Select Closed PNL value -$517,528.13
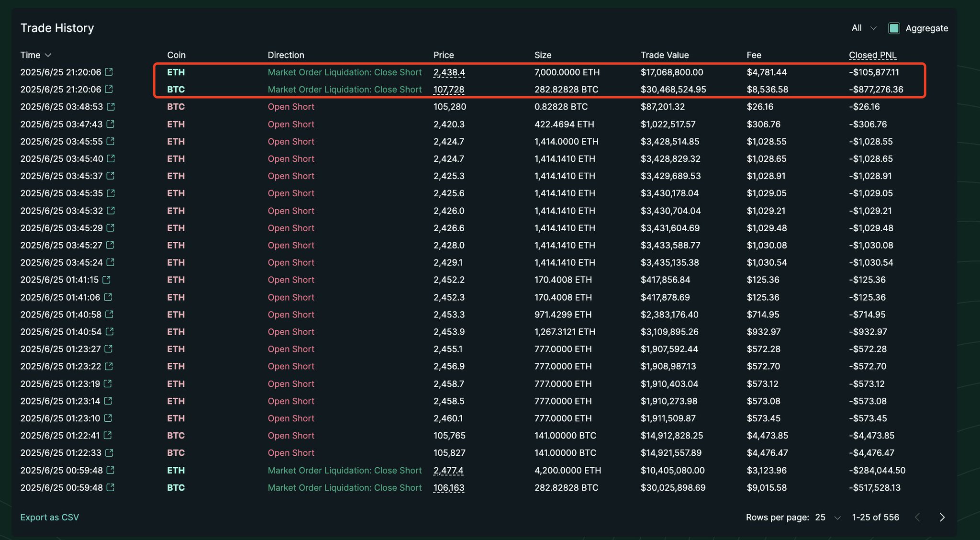 tap(875, 488)
